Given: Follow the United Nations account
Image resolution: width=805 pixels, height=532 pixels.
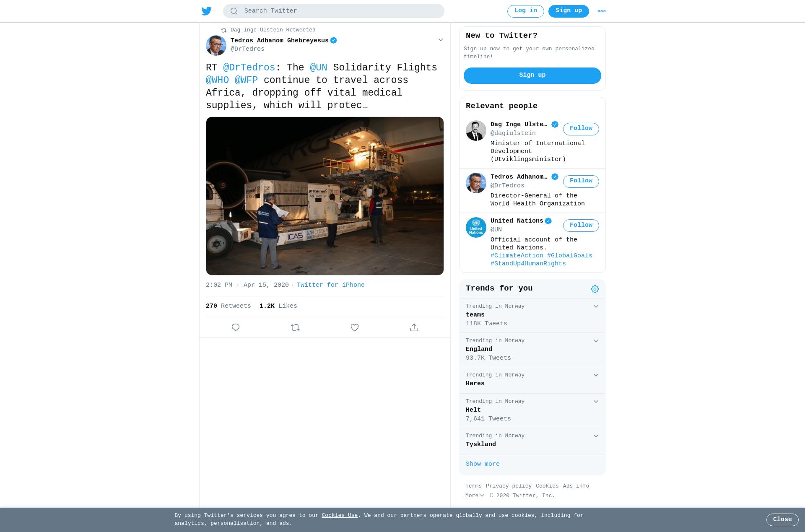Looking at the screenshot, I should click(x=581, y=226).
